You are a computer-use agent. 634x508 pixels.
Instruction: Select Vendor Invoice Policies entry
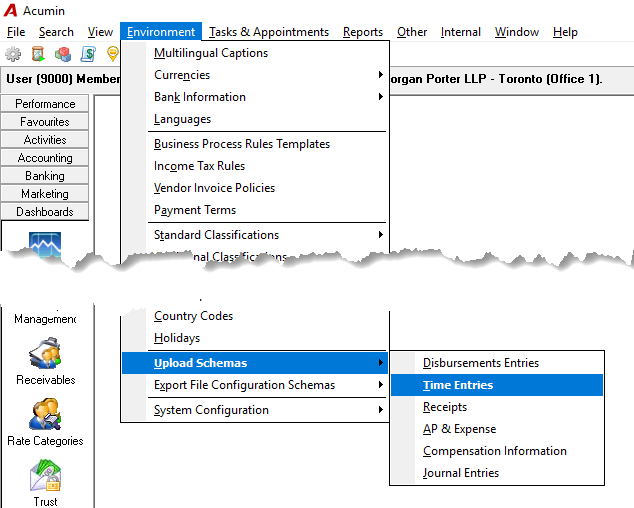click(x=255, y=188)
